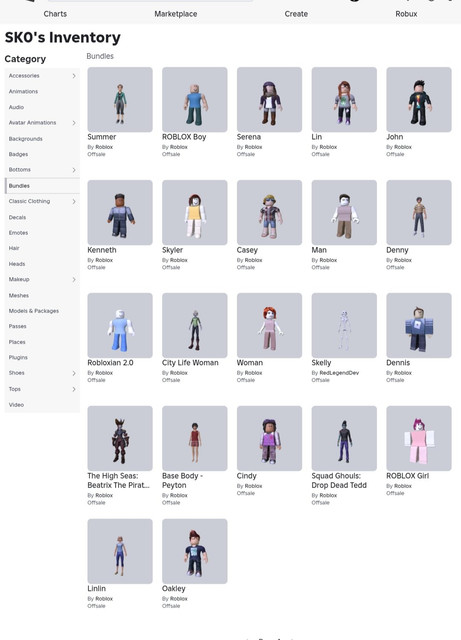Viewport: 461px width, 640px height.
Task: Select the Emotes category
Action: (x=18, y=233)
